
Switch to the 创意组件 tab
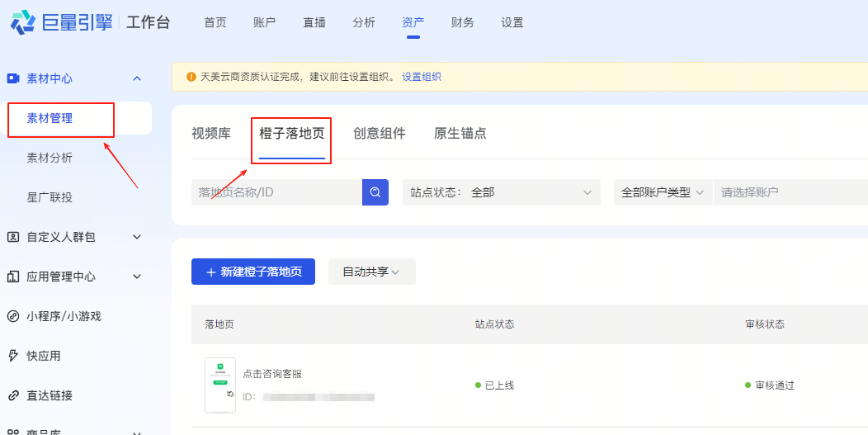click(x=380, y=134)
